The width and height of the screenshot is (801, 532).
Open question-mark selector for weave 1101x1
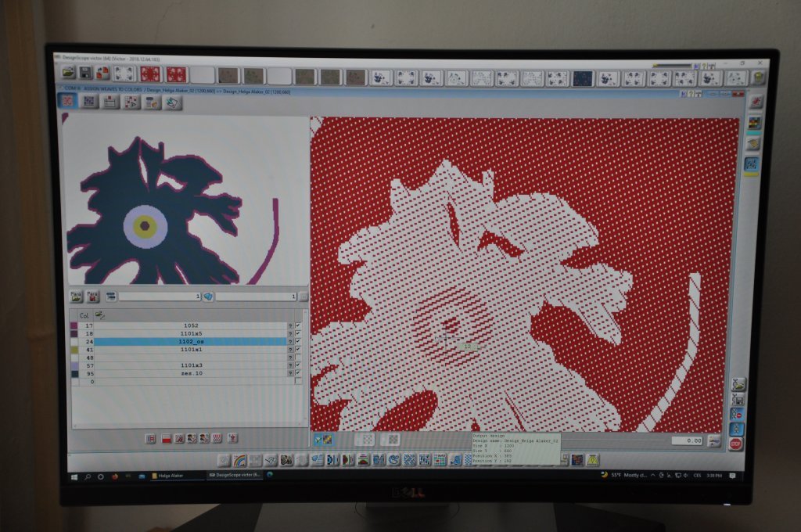tap(290, 349)
